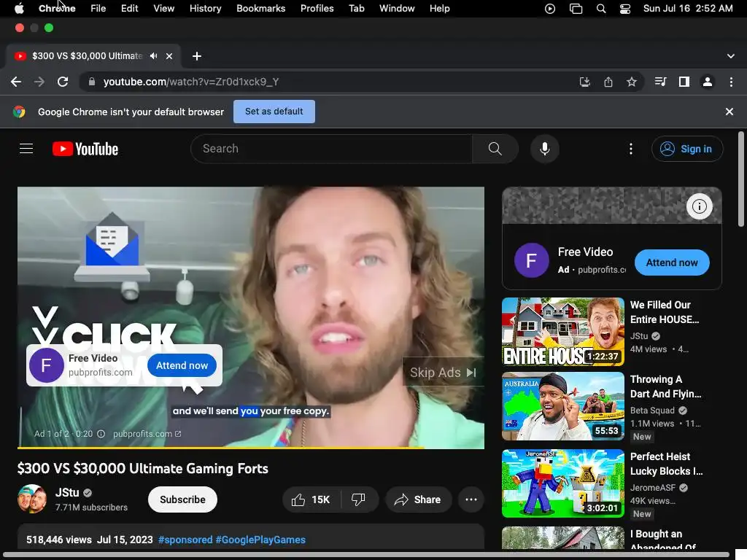Click Skip Ads on the video
747x560 pixels.
(443, 373)
